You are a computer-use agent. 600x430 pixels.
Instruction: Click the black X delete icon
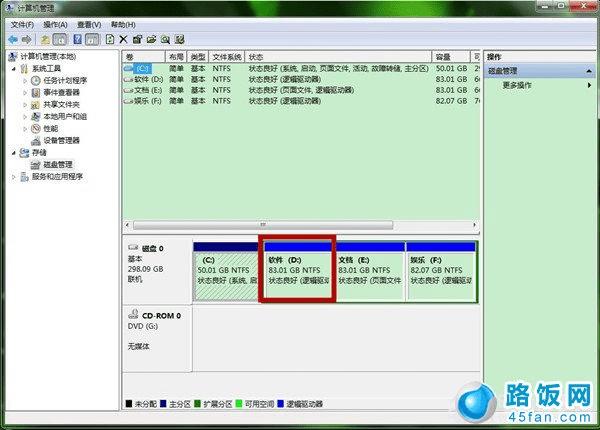click(x=123, y=39)
